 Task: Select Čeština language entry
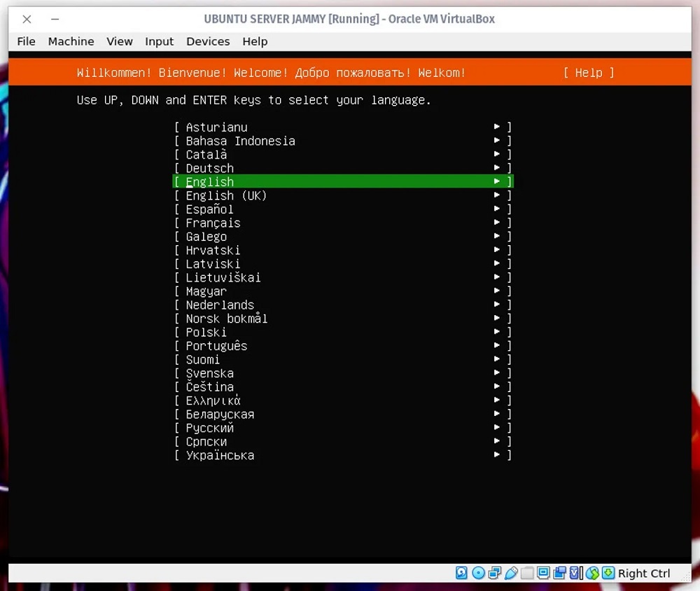coord(343,387)
